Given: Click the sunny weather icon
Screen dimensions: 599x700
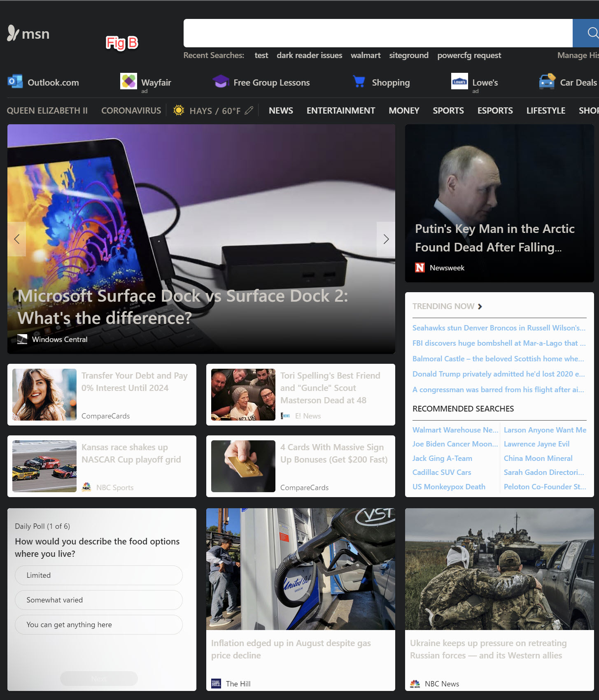Looking at the screenshot, I should [x=179, y=110].
